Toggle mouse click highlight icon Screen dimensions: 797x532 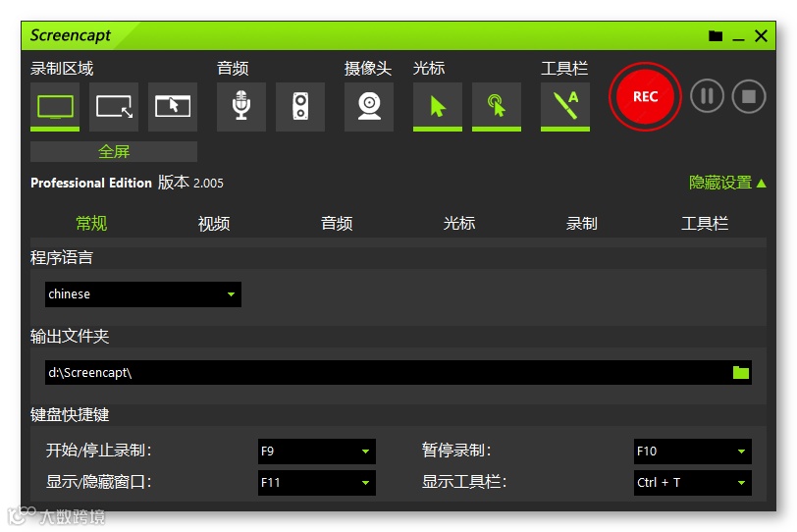pyautogui.click(x=497, y=107)
